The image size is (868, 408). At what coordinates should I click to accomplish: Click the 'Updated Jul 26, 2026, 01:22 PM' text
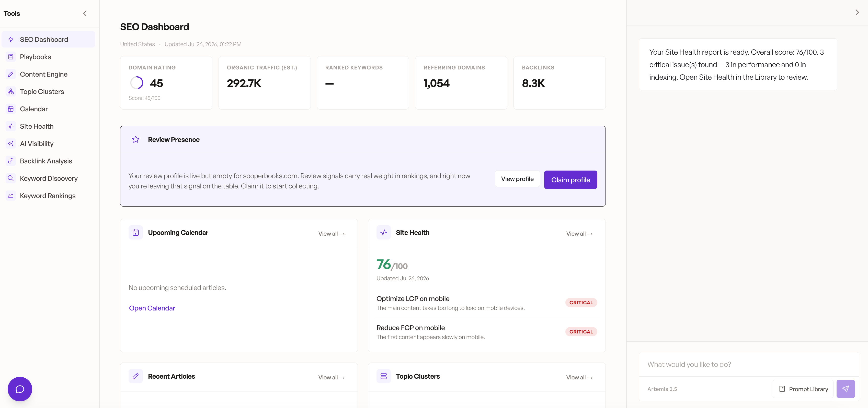[x=203, y=44]
